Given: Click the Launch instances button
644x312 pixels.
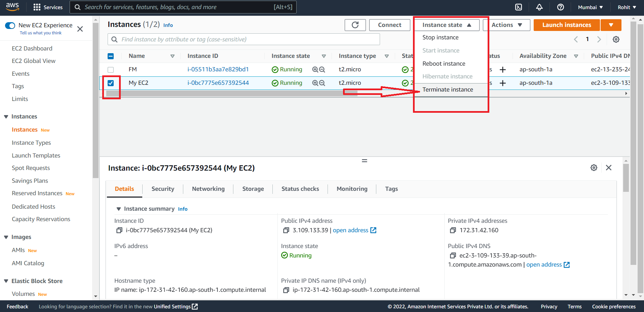Looking at the screenshot, I should [567, 25].
